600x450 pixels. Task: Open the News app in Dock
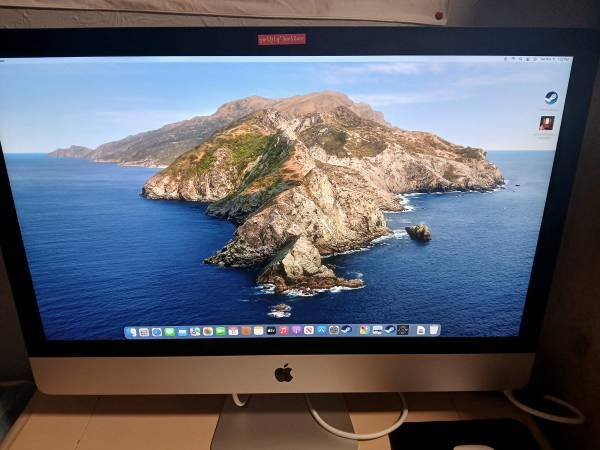point(308,332)
